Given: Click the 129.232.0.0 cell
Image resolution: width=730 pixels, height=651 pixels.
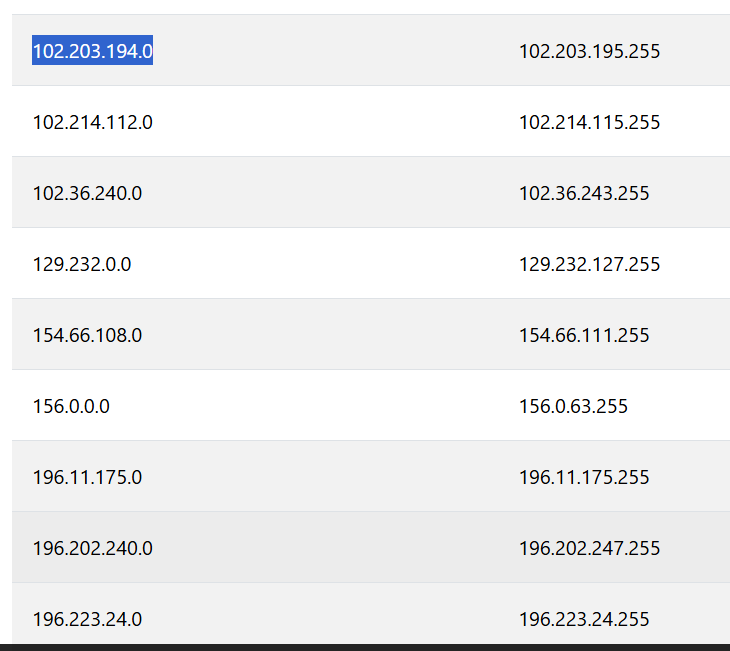Looking at the screenshot, I should 82,264.
